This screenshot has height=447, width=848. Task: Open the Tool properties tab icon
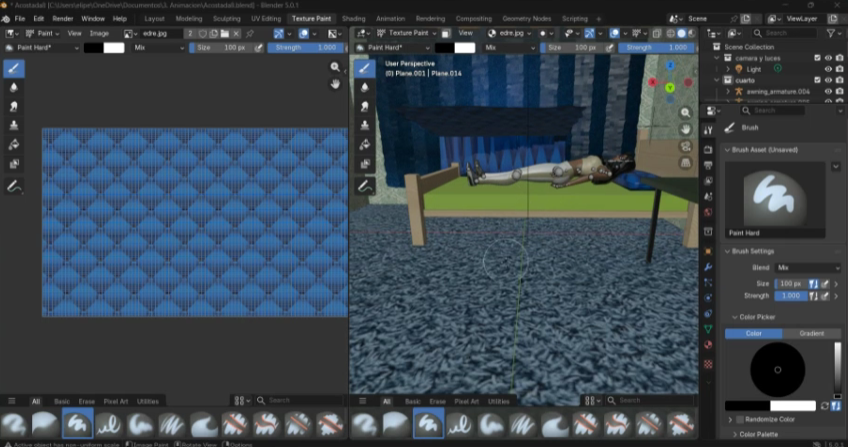[x=709, y=129]
